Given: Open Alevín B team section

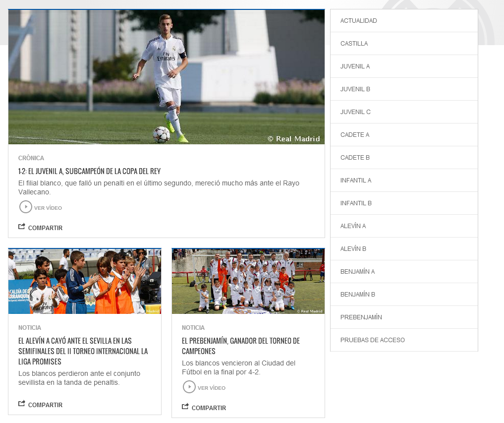Looking at the screenshot, I should (x=404, y=249).
